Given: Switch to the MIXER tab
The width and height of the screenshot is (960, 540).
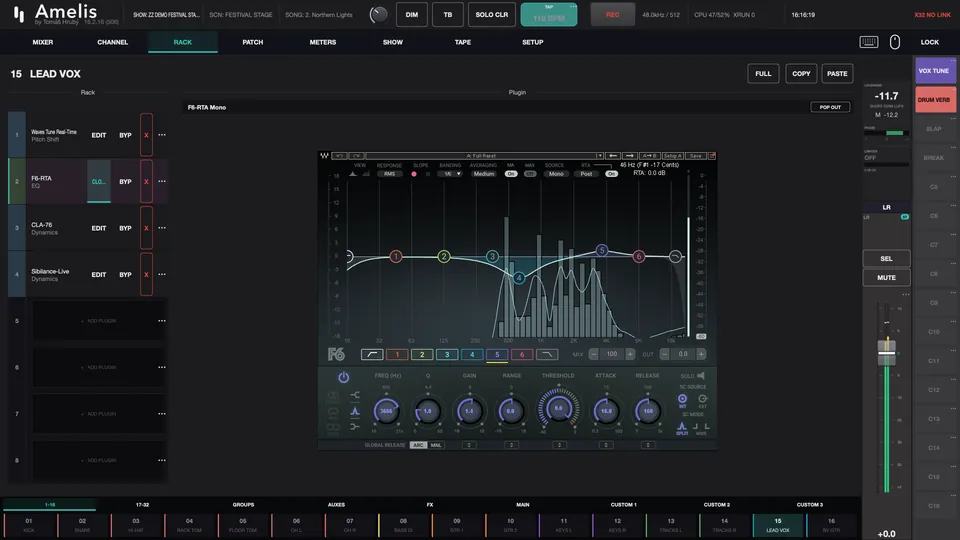Looking at the screenshot, I should (43, 42).
